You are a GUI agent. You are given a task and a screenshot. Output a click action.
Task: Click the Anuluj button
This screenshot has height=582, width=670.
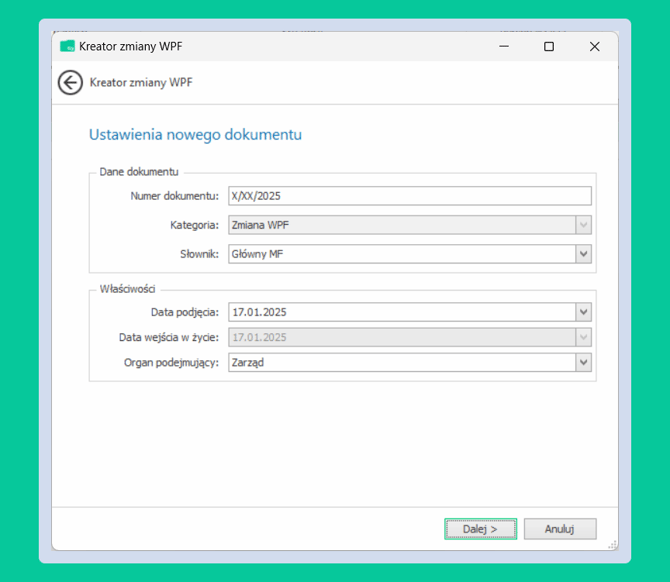click(x=560, y=529)
